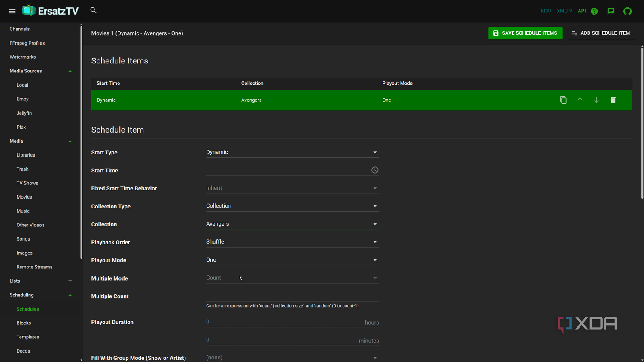Open Libraries in sidebar

tap(26, 155)
